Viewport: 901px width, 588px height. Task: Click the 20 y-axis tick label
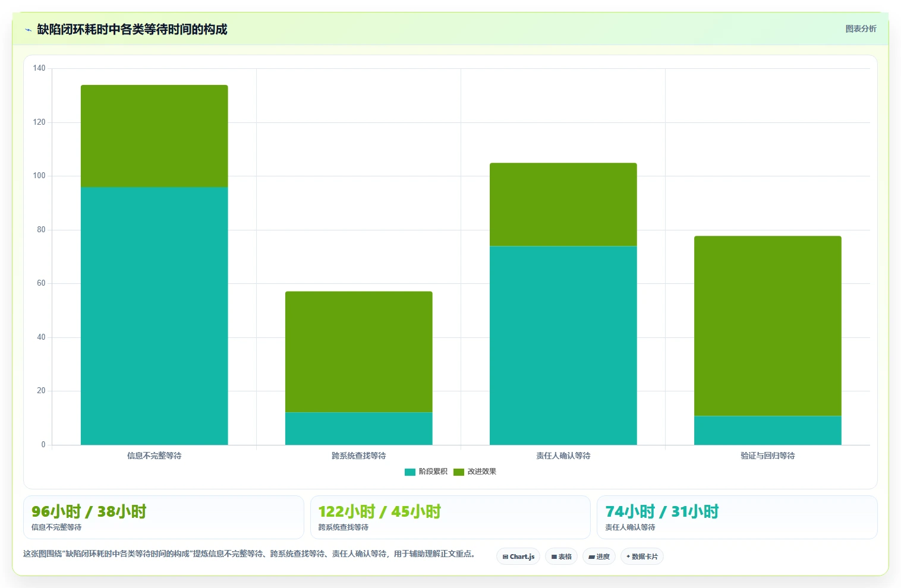click(41, 391)
